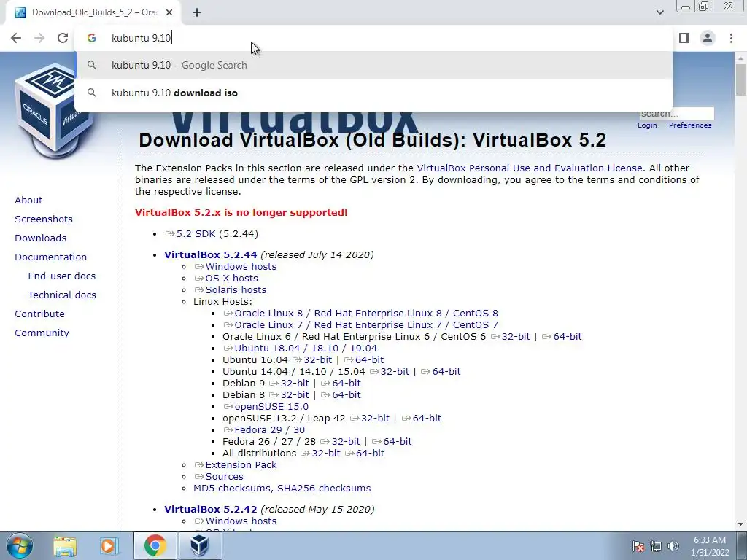Choose 'kubuntu 9.10 download iso' suggestion
The image size is (747, 560).
373,93
